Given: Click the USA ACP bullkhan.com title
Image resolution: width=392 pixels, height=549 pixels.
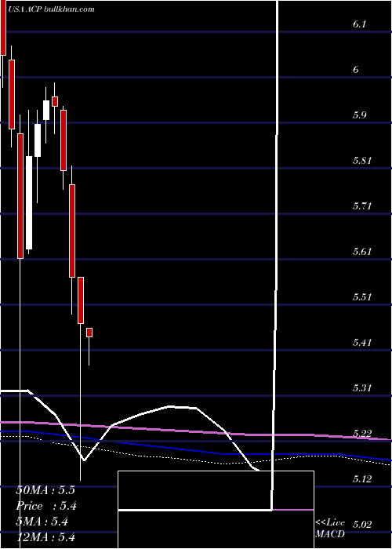Looking at the screenshot, I should tap(52, 9).
